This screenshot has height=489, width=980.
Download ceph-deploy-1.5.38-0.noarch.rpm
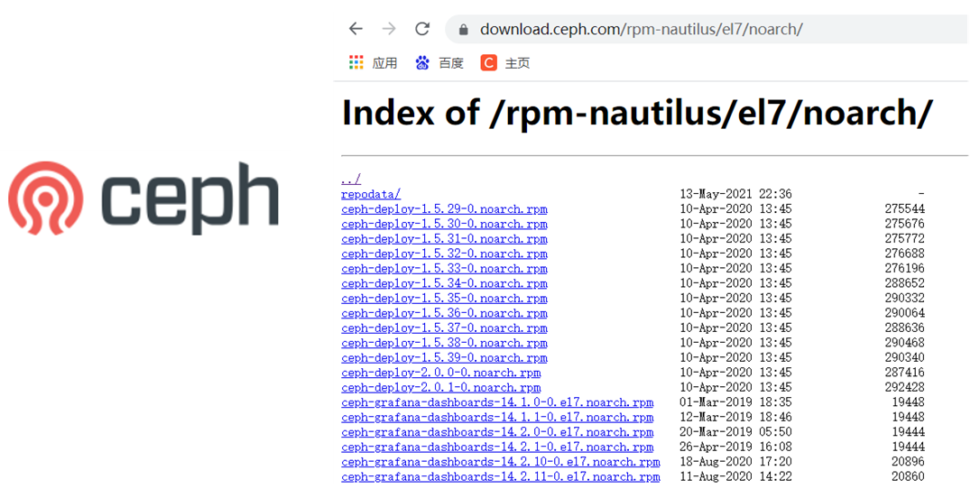coord(444,343)
